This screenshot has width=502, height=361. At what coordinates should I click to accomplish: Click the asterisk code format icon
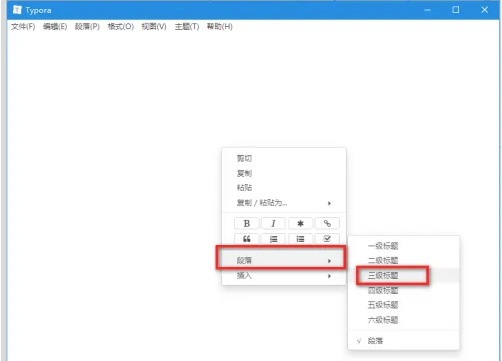300,223
